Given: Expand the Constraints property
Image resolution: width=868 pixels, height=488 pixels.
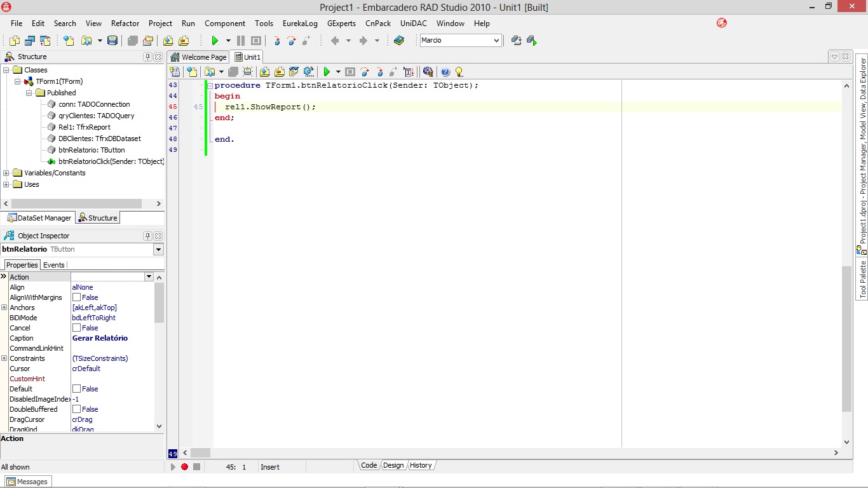Looking at the screenshot, I should pos(4,358).
